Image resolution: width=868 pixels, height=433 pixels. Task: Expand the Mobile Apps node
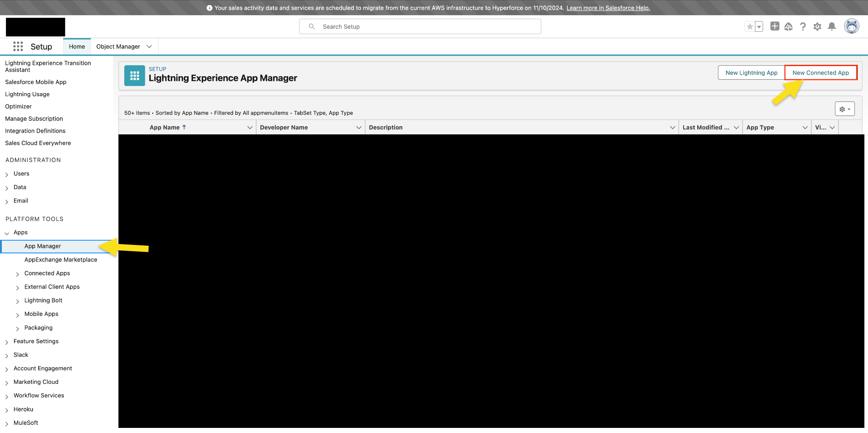click(x=17, y=314)
